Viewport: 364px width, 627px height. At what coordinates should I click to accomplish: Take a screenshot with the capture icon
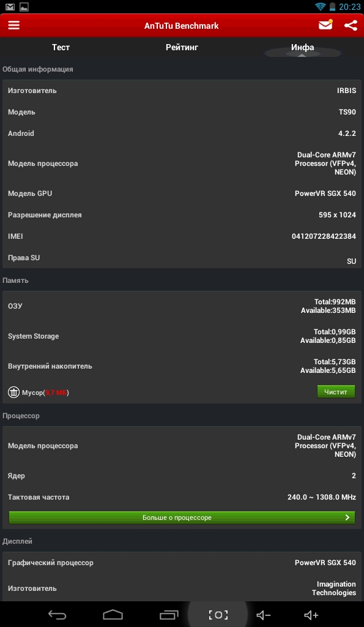(x=218, y=615)
